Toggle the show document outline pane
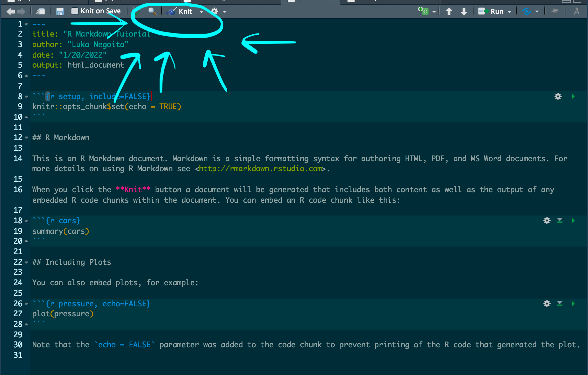The width and height of the screenshot is (588, 375). click(x=554, y=11)
